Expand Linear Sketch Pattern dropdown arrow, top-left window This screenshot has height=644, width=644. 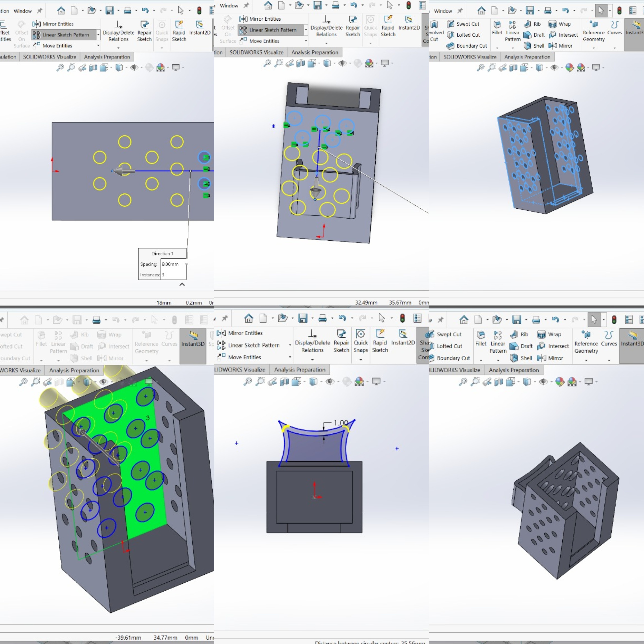98,35
